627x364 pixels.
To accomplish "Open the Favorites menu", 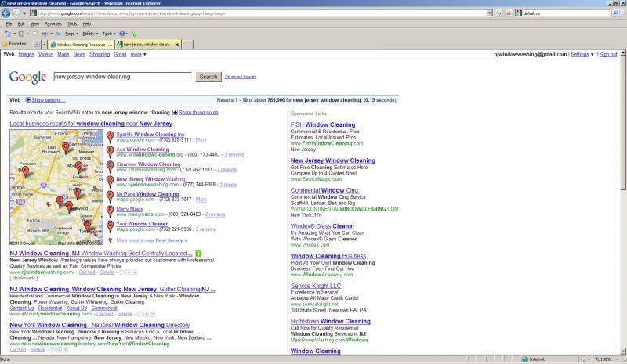I will 53,24.
